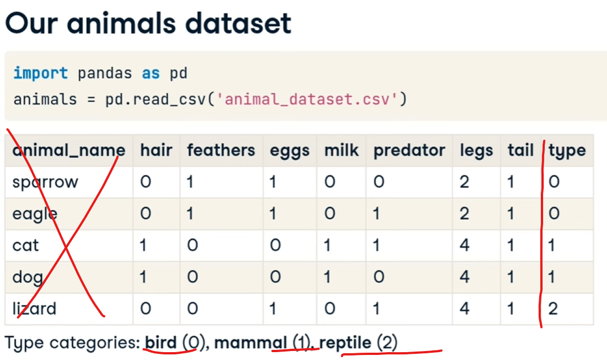Select the eagle row name cell

34,214
